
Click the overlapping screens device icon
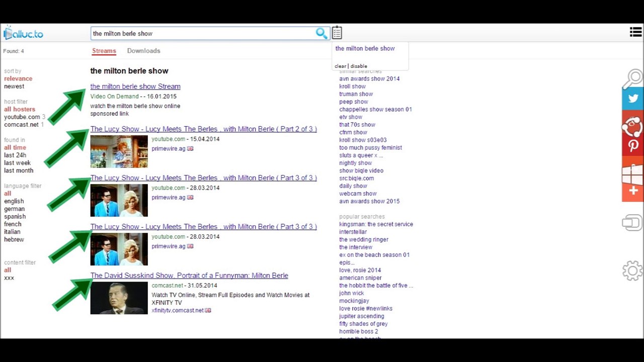coord(632,223)
